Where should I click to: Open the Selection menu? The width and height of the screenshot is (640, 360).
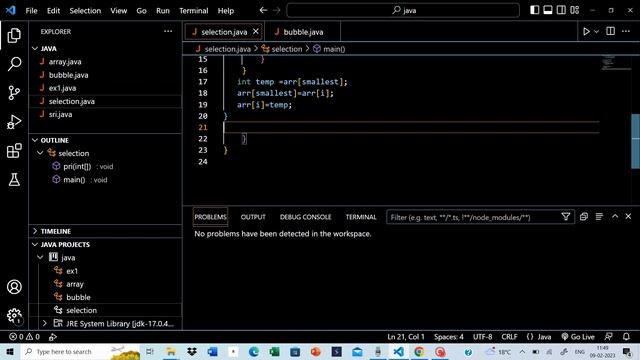(x=85, y=11)
